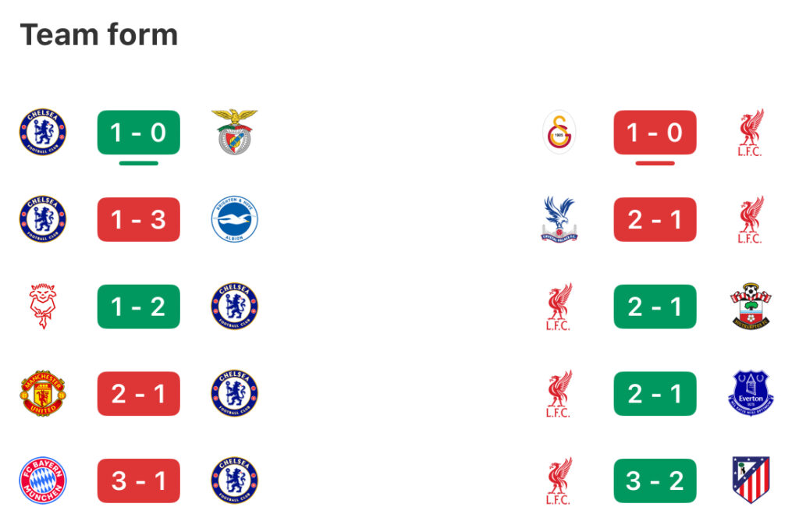This screenshot has height=532, width=799.
Task: Click the Galatasaray club crest
Action: pyautogui.click(x=559, y=133)
